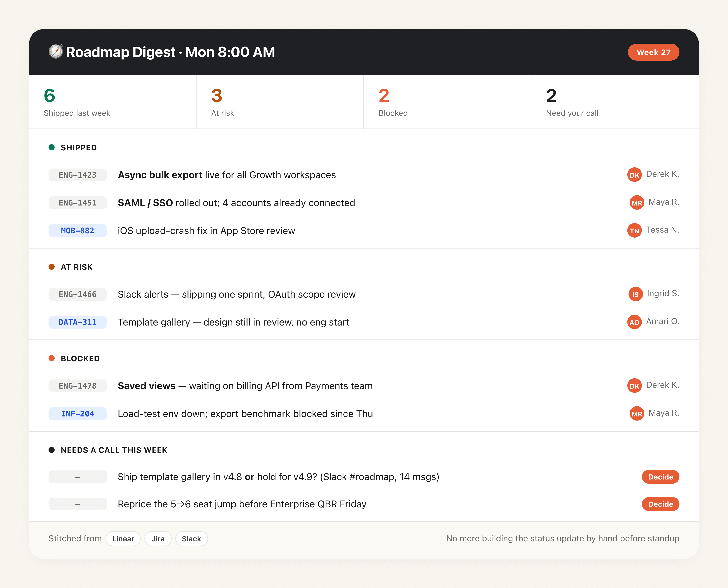Click the Roadmap Digest · Mon 8:00 AM title
Image resolution: width=728 pixels, height=588 pixels.
click(170, 52)
